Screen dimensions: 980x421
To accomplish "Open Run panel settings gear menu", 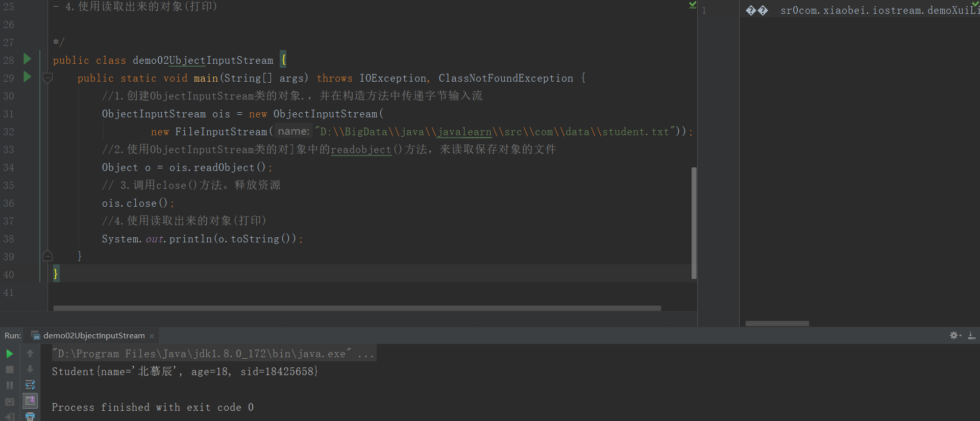I will (955, 335).
